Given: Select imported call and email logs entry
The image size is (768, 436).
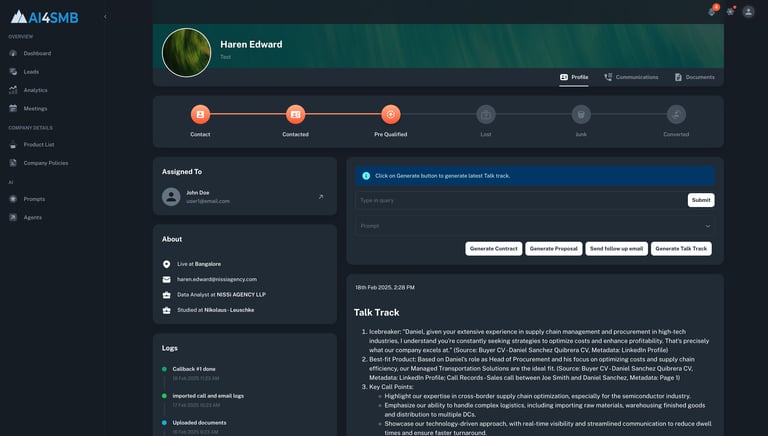Looking at the screenshot, I should [x=208, y=396].
